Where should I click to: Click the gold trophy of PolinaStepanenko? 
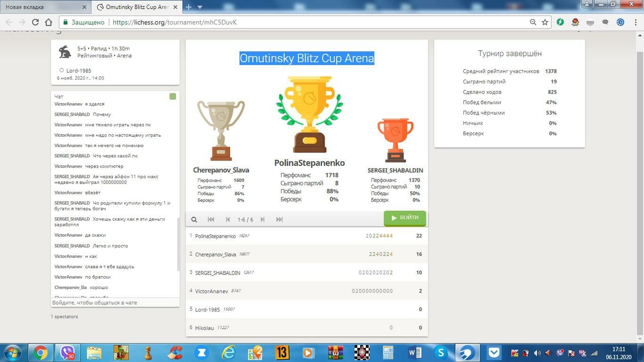[x=309, y=115]
